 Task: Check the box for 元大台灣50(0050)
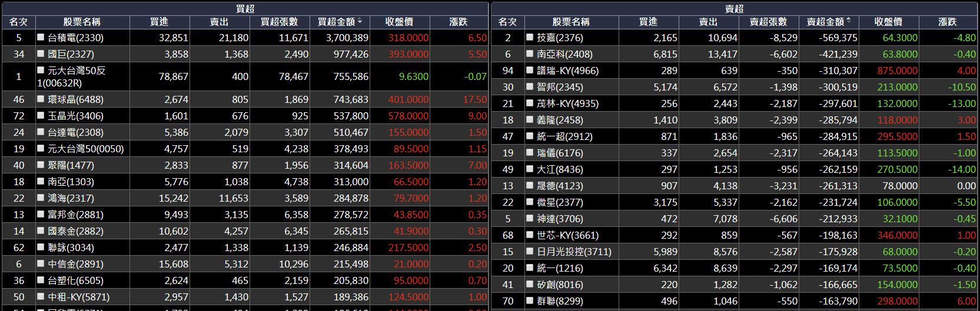pyautogui.click(x=41, y=148)
